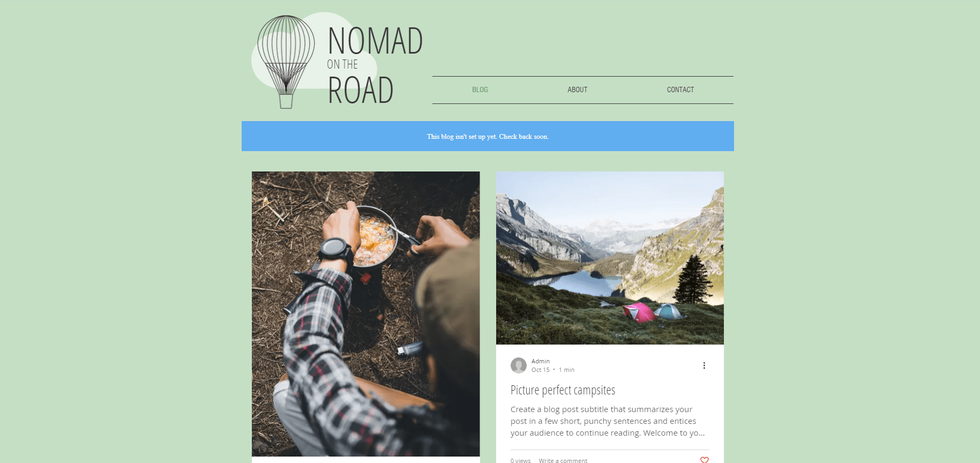The image size is (980, 463).
Task: Click the Admin author name
Action: tap(541, 361)
